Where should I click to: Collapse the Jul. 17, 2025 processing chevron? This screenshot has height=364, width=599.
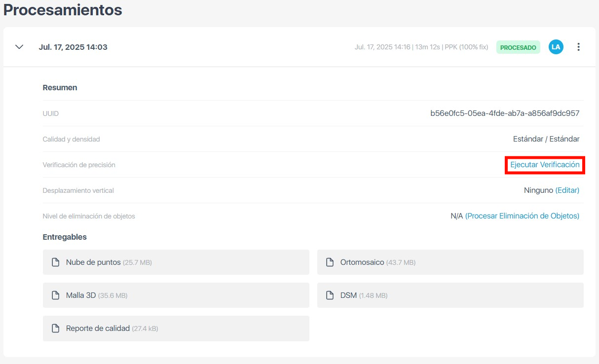click(19, 47)
